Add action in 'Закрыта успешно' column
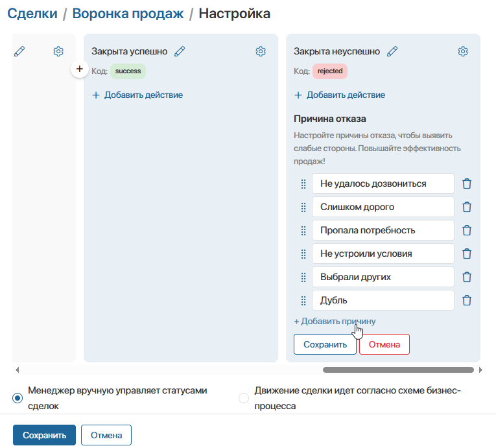Image resolution: width=496 pixels, height=448 pixels. pos(137,95)
